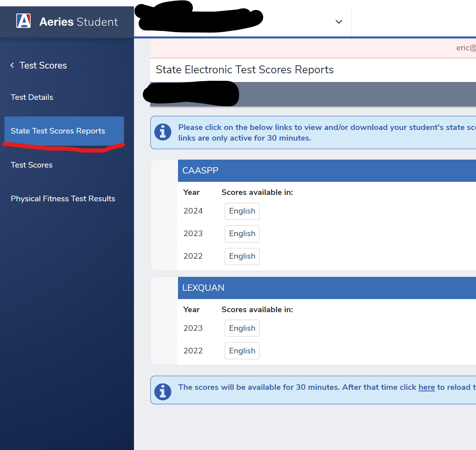Click the CAASPP section header
The width and height of the screenshot is (476, 450).
[327, 171]
